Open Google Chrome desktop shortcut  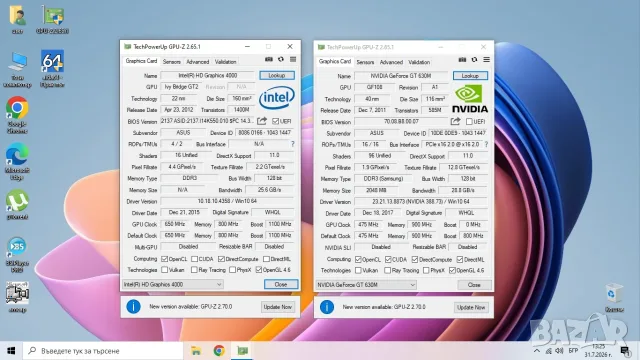pos(17,115)
